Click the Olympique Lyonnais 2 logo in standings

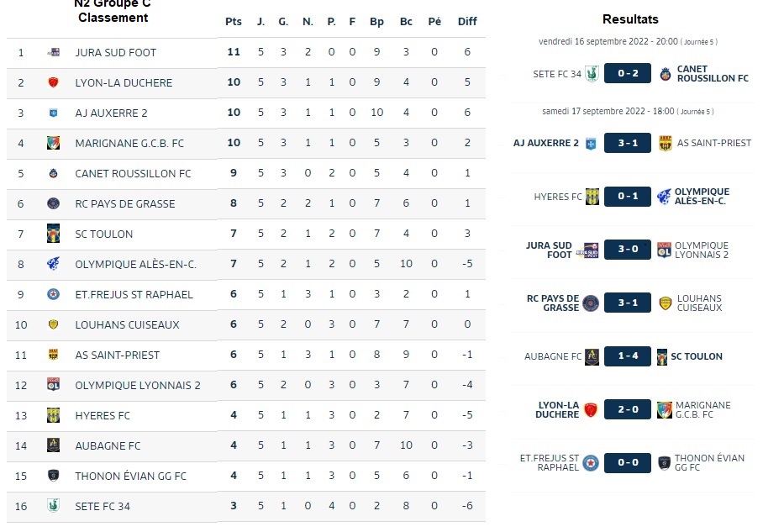(54, 385)
